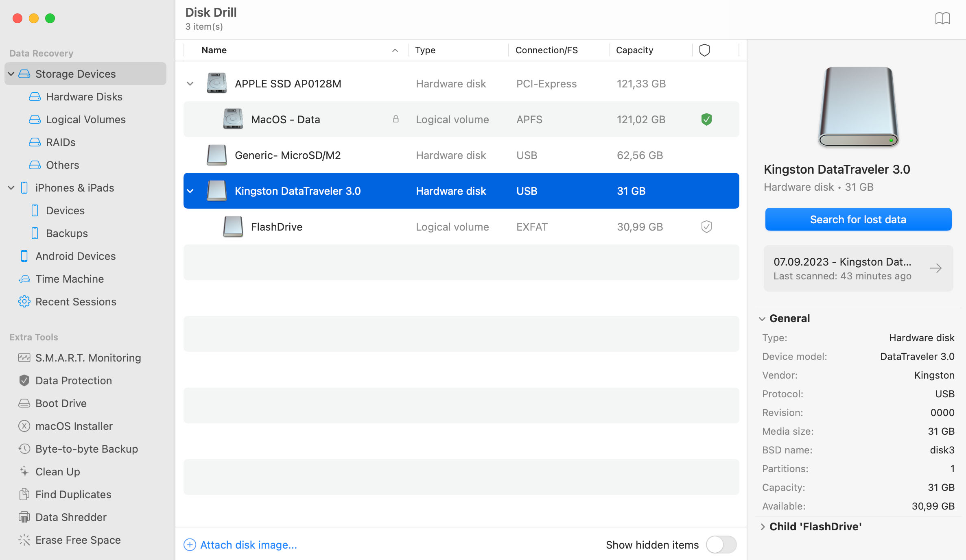The height and width of the screenshot is (560, 966).
Task: Open the S.M.A.R.T. Monitoring tool
Action: [88, 357]
